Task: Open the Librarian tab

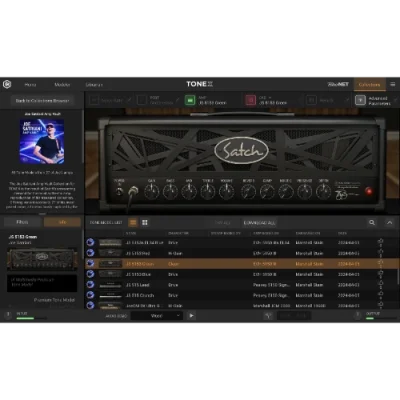Action: tap(94, 85)
